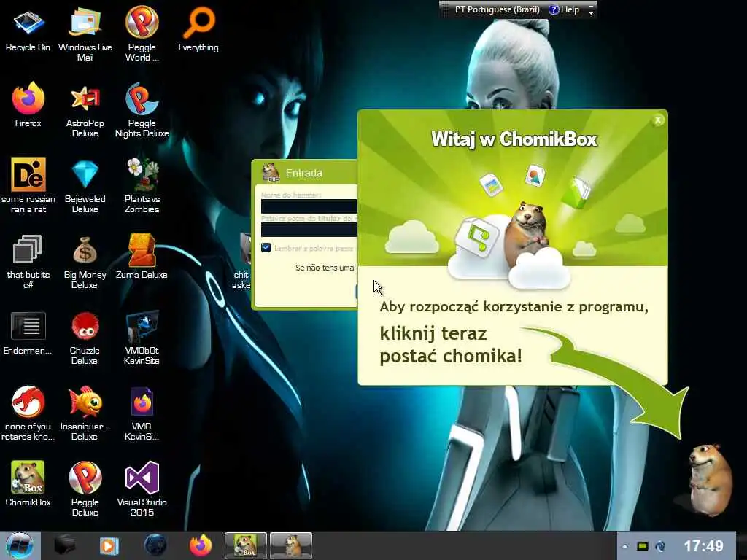Open the Everything search icon
Screen dimensions: 747x560
coord(198,29)
